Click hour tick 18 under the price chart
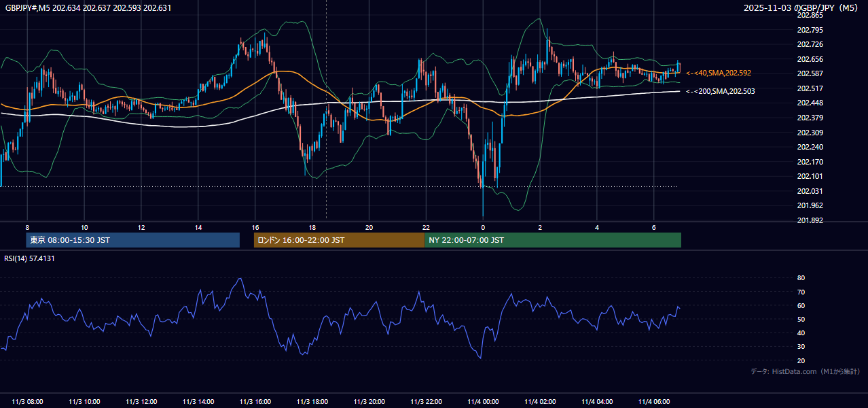 pos(312,227)
